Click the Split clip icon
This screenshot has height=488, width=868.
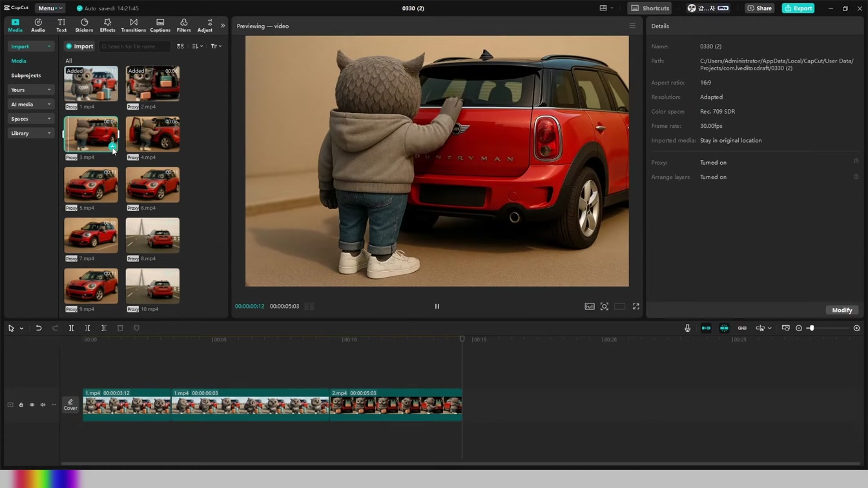71,328
